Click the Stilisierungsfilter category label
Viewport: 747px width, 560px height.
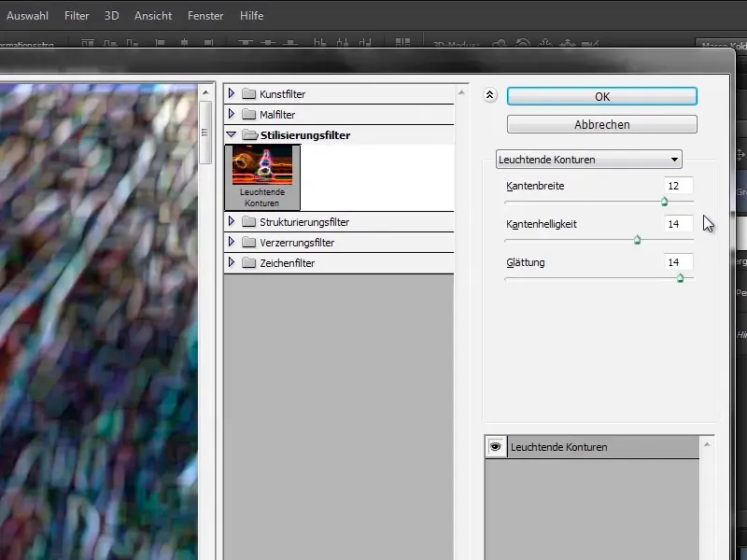(305, 135)
